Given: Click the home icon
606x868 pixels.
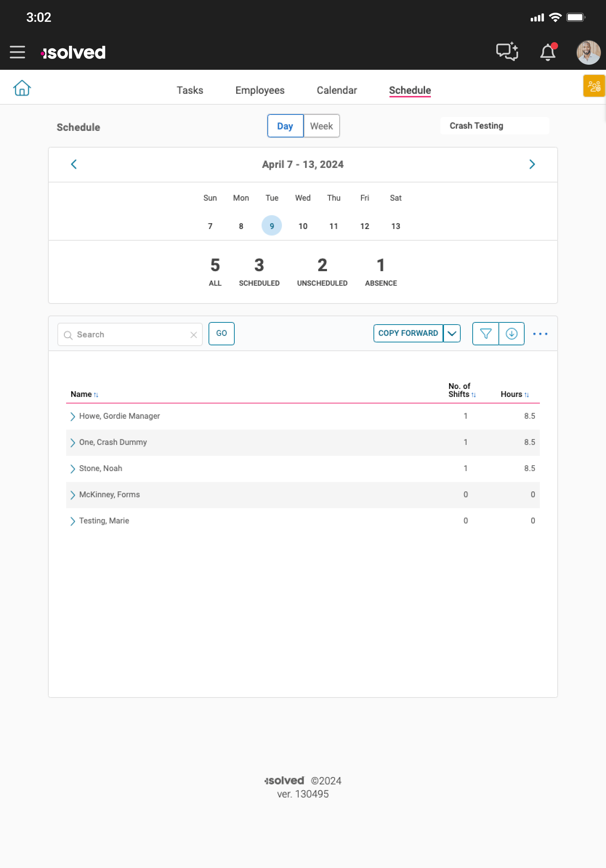Looking at the screenshot, I should point(22,88).
